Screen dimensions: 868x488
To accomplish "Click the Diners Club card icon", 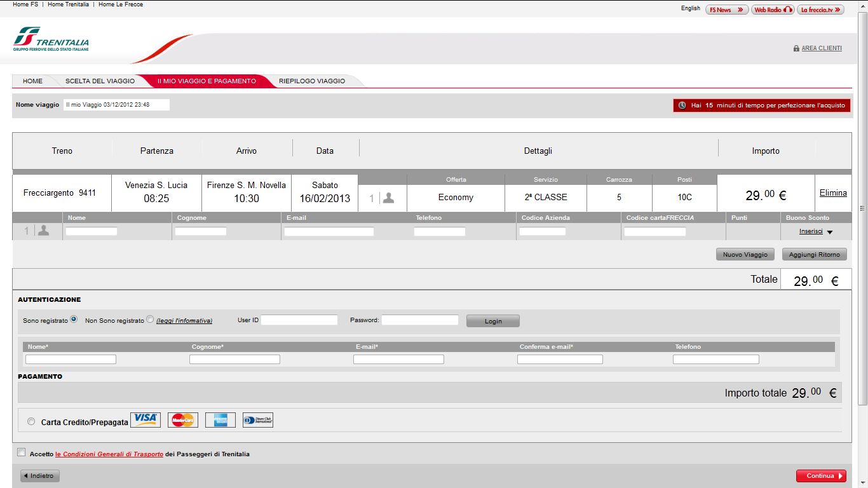I will 258,420.
